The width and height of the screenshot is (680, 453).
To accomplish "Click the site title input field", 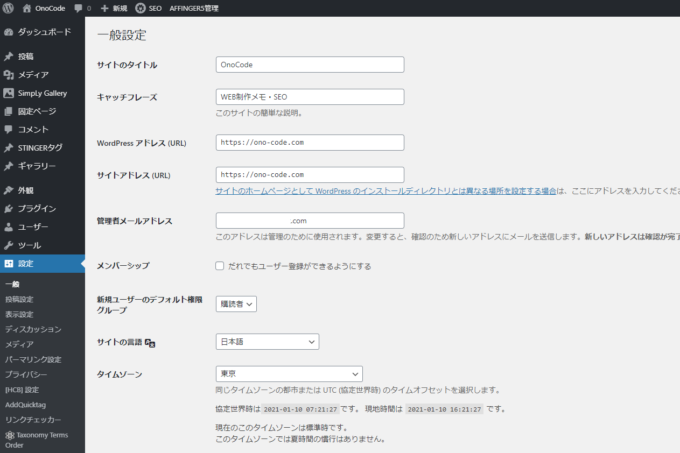I will point(309,65).
